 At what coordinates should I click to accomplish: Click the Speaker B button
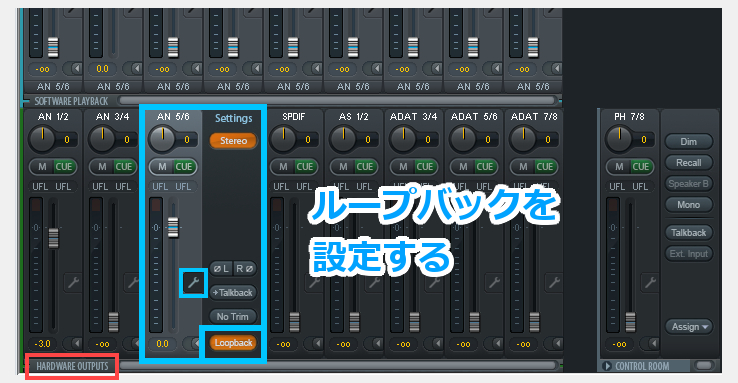coord(689,184)
